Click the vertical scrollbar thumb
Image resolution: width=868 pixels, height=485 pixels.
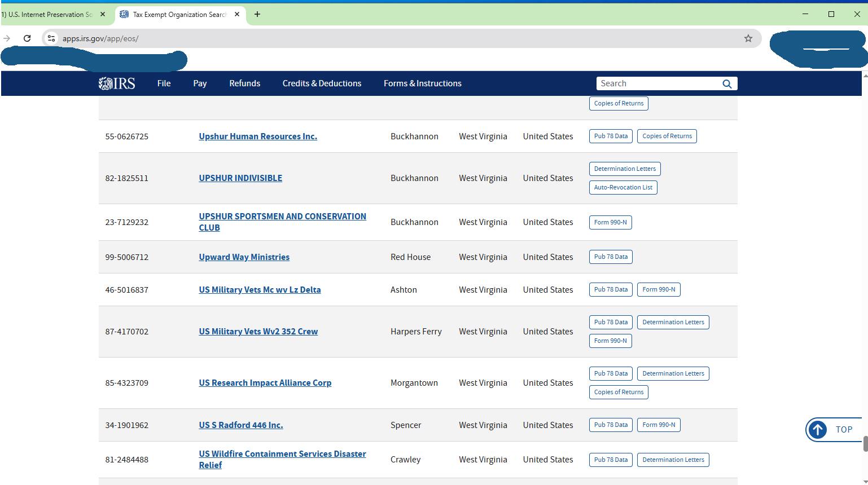tap(865, 444)
